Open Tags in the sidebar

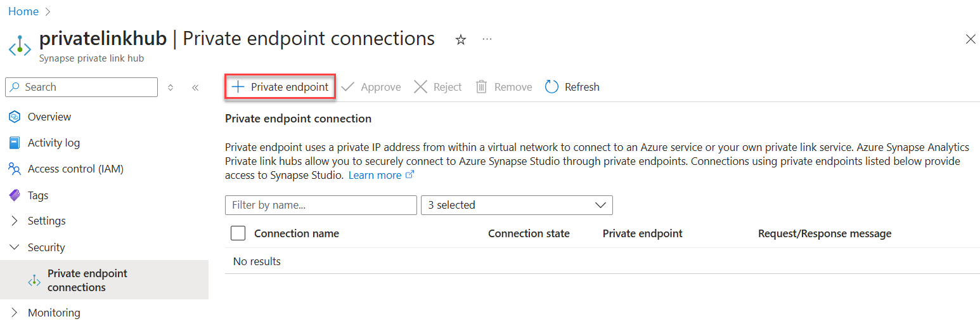pos(38,195)
